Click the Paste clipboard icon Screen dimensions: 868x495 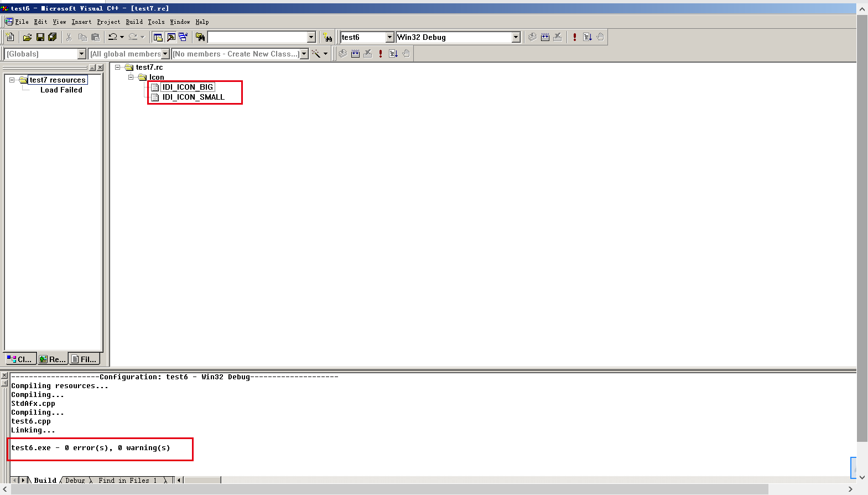pos(95,37)
